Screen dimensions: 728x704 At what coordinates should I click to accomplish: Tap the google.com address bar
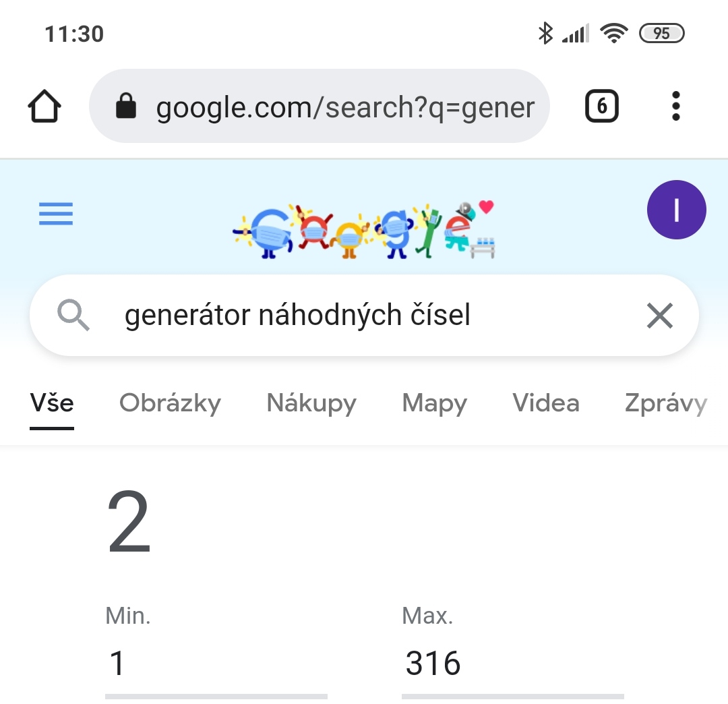tap(344, 107)
